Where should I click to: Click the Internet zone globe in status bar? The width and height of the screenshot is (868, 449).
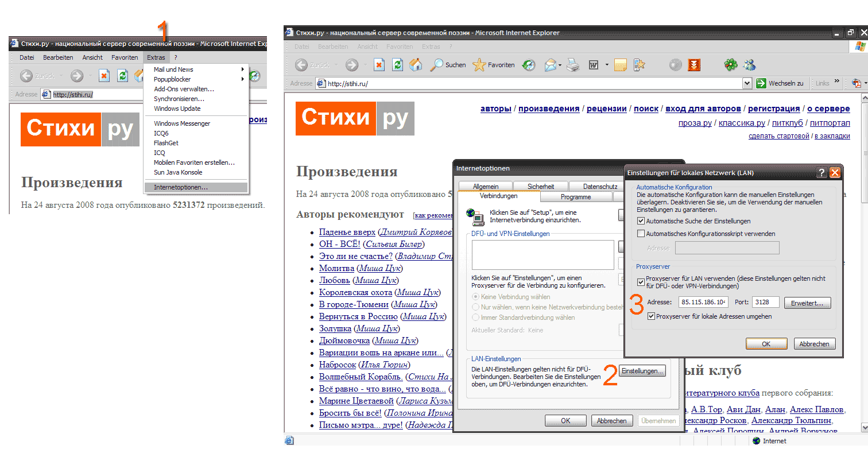pyautogui.click(x=756, y=441)
